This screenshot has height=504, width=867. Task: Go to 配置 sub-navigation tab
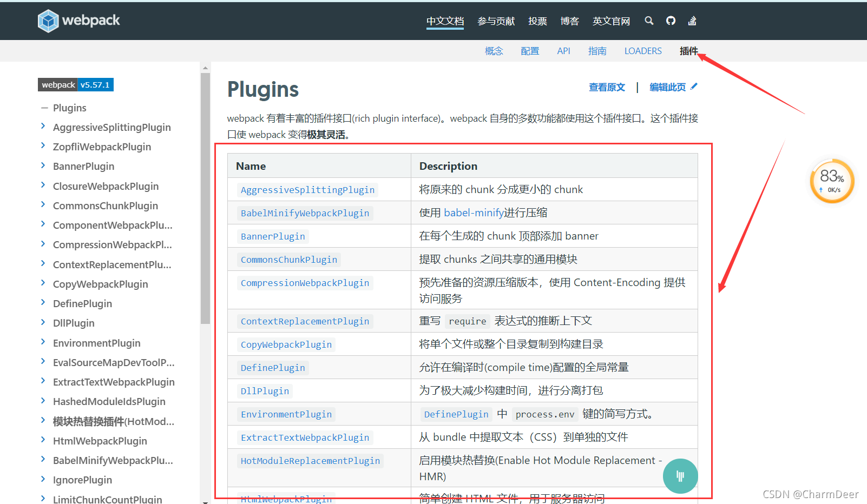pyautogui.click(x=530, y=51)
